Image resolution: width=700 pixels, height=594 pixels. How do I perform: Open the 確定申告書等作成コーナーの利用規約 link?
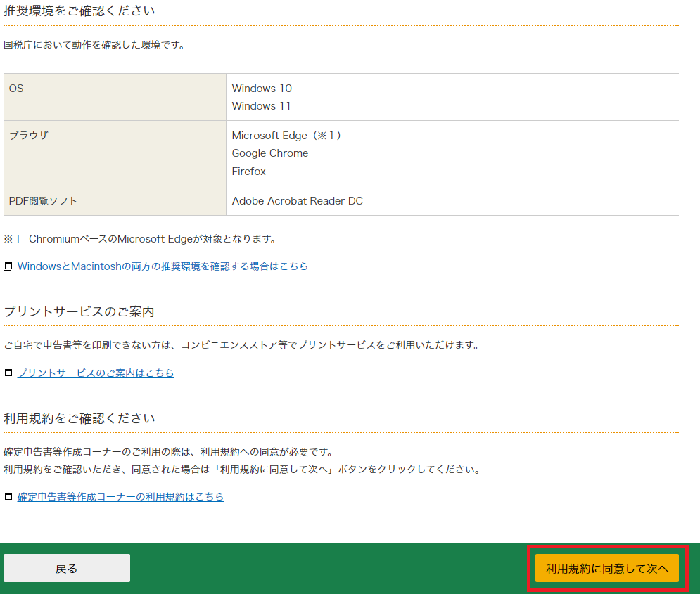pos(120,497)
